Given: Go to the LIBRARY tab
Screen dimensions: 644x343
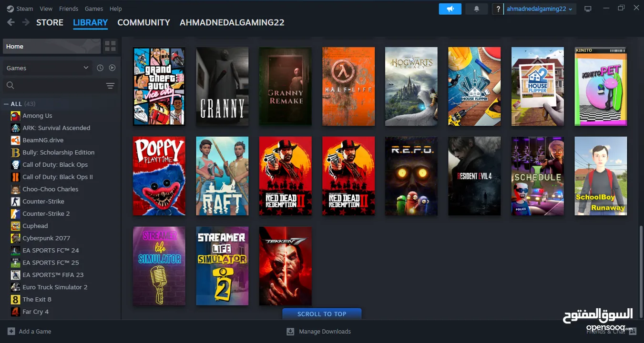Looking at the screenshot, I should pos(91,22).
